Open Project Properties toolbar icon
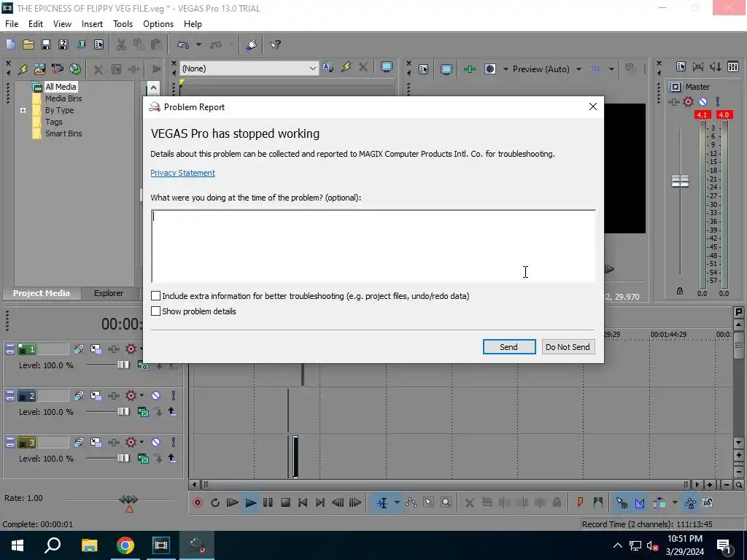The width and height of the screenshot is (747, 560). pyautogui.click(x=98, y=44)
